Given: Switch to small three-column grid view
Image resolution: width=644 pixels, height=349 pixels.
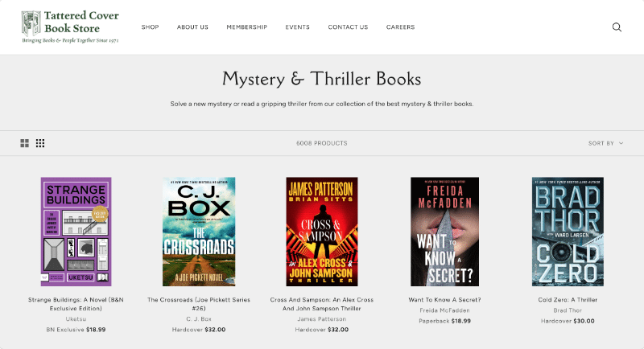Looking at the screenshot, I should pyautogui.click(x=40, y=143).
